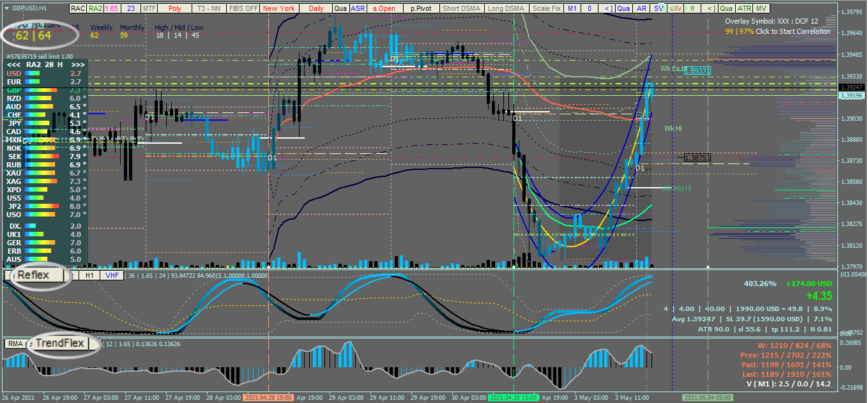The width and height of the screenshot is (868, 403).
Task: Click the 2021.04.30 15:00 time marker
Action: [x=514, y=397]
